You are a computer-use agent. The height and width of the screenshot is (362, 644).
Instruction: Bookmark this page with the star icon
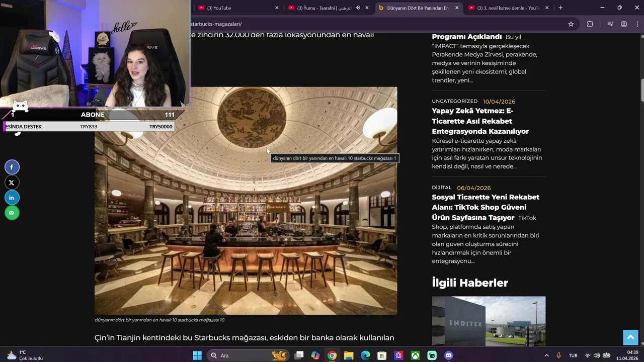pyautogui.click(x=571, y=24)
